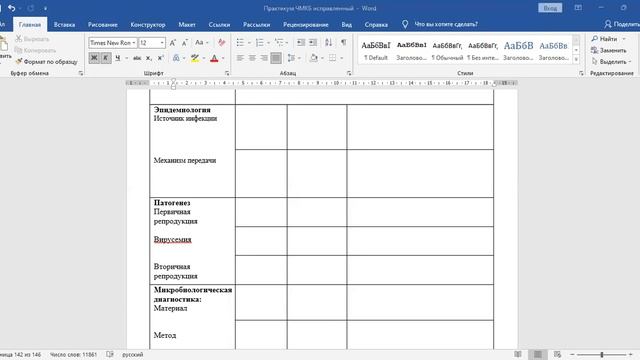Switch to web layout view icon
The width and height of the screenshot is (640, 360).
click(x=558, y=354)
